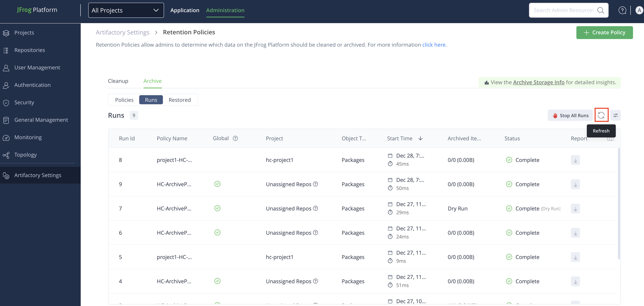Click help icon beside run 9 Unassigned Repos
The height and width of the screenshot is (306, 644).
coord(316,184)
